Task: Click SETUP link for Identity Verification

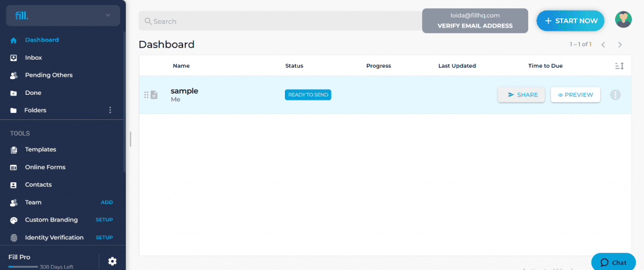Action: [x=104, y=237]
